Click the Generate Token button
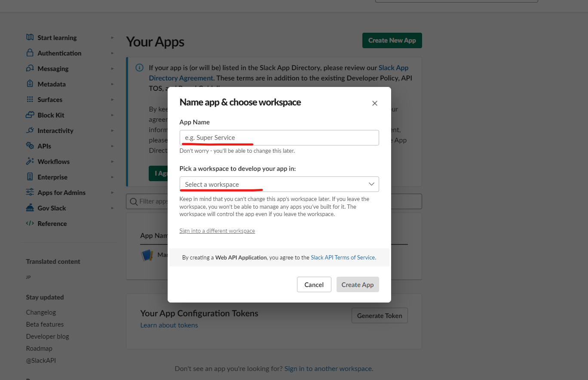 click(380, 315)
